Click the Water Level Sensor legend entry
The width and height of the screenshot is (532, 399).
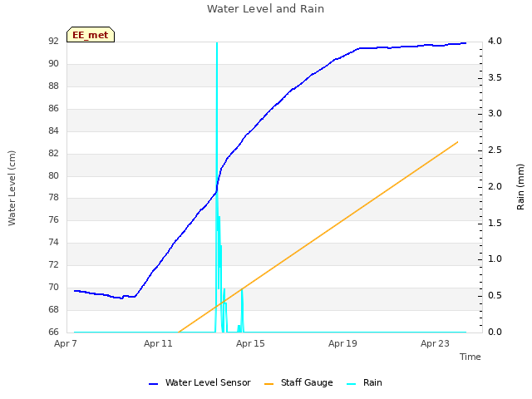pos(199,382)
